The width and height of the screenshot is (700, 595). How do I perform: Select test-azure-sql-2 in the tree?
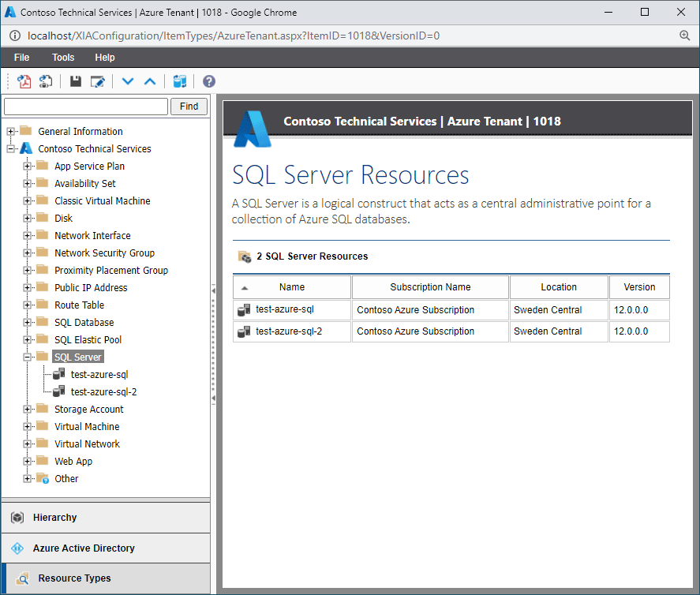103,392
